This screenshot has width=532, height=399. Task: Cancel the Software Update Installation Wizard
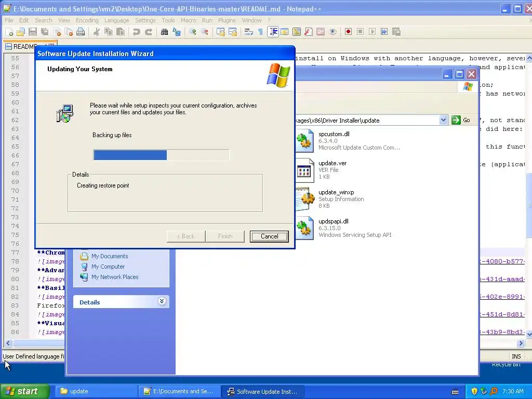click(270, 236)
